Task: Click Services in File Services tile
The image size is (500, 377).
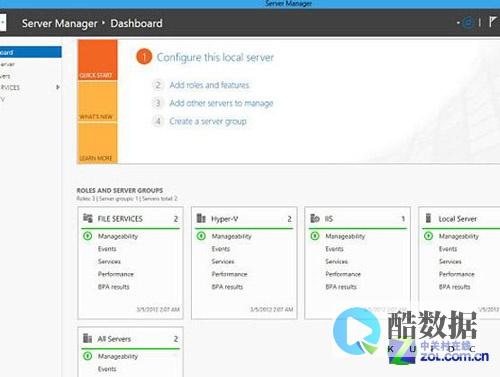Action: (x=109, y=261)
